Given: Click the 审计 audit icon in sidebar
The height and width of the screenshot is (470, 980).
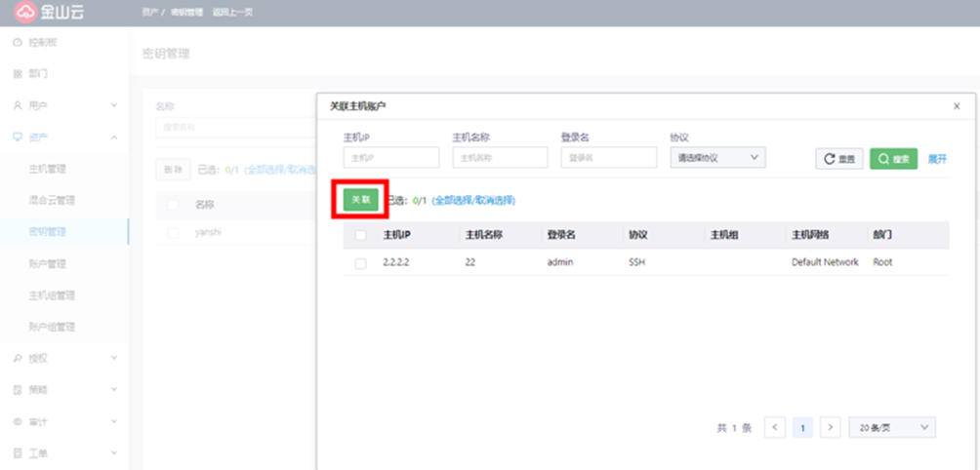Looking at the screenshot, I should [x=18, y=421].
